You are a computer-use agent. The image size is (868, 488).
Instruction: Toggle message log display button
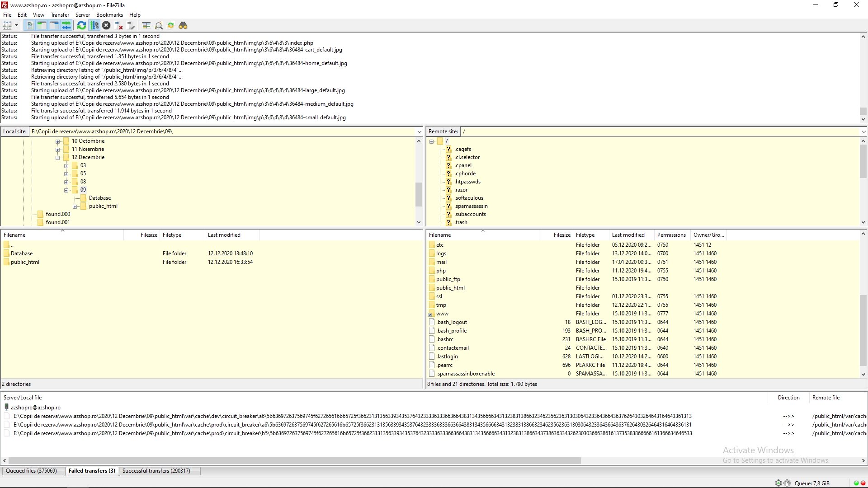coord(30,25)
